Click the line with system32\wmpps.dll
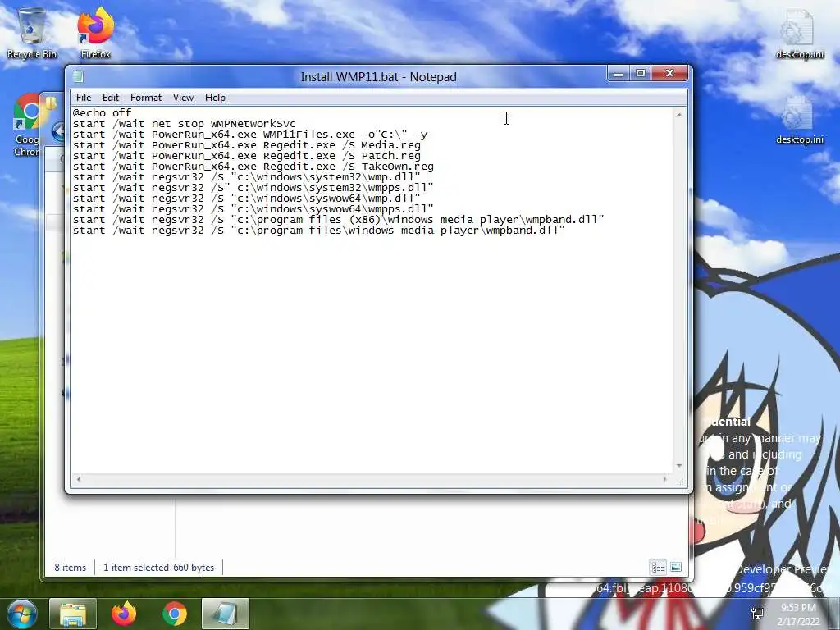Image resolution: width=840 pixels, height=630 pixels. pyautogui.click(x=253, y=188)
